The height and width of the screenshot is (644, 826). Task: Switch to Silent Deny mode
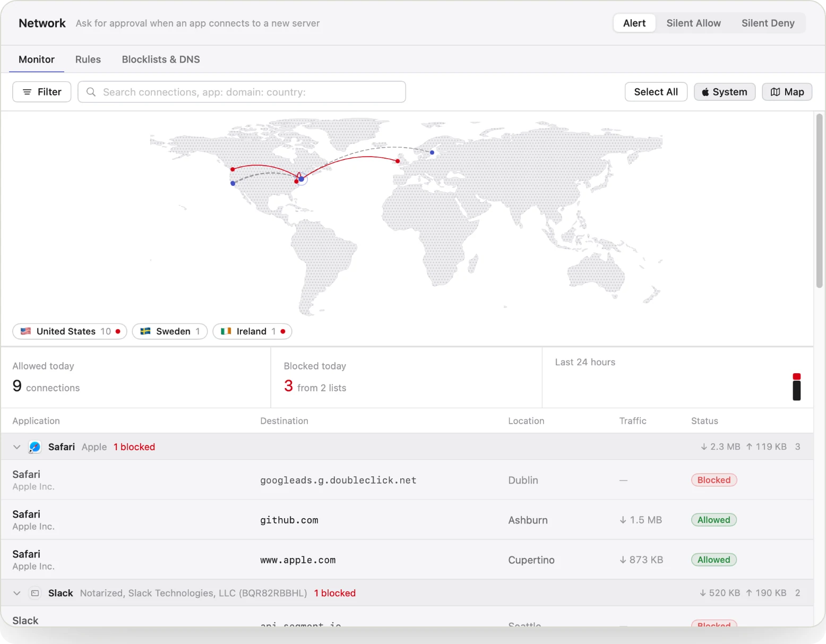click(x=768, y=23)
